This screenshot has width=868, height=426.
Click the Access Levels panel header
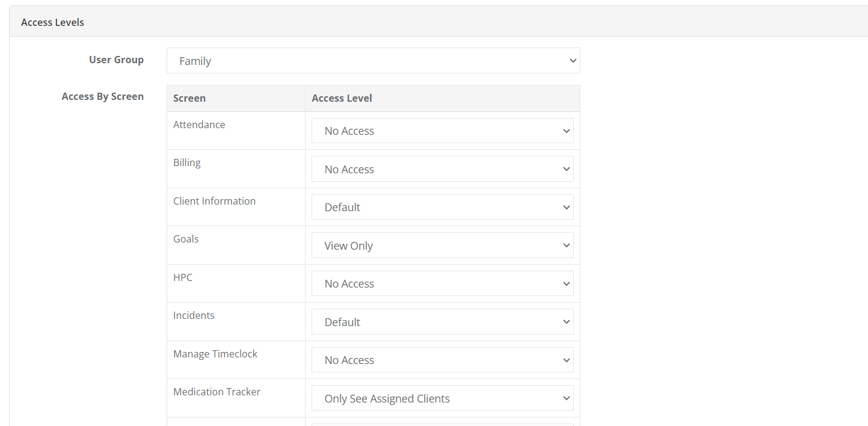pyautogui.click(x=53, y=22)
